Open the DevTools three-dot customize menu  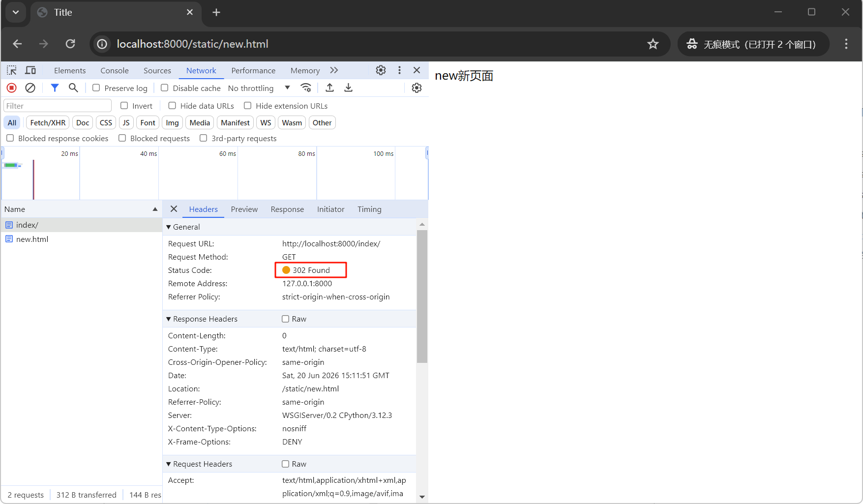click(399, 70)
